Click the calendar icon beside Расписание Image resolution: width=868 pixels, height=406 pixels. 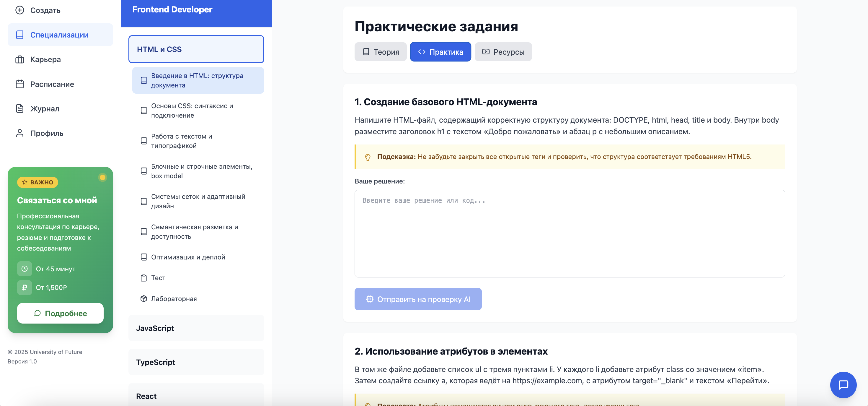coord(20,84)
